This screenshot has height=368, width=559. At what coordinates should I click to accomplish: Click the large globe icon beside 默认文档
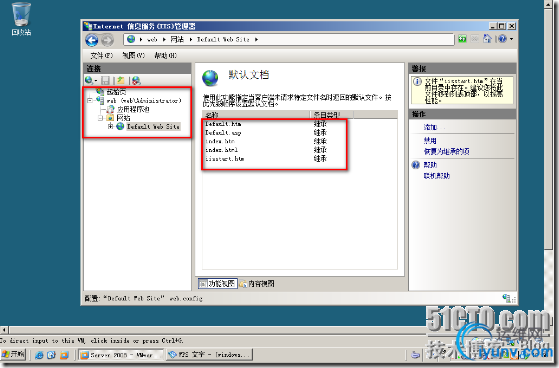210,78
